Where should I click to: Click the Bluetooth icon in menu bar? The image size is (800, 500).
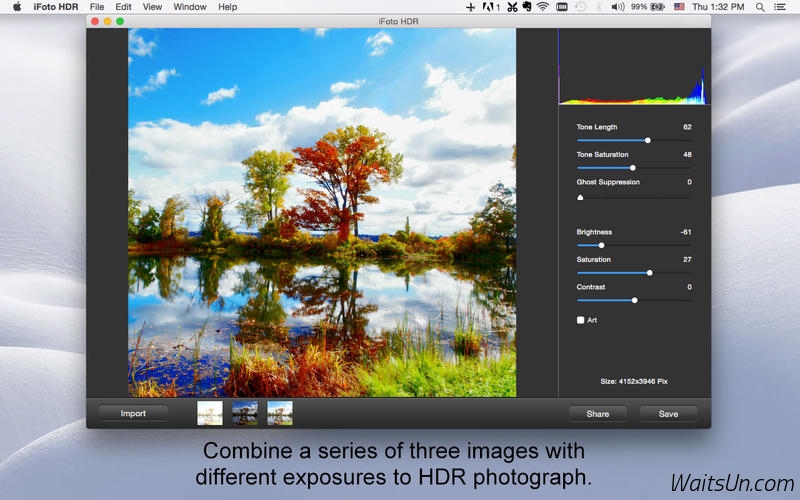tap(599, 7)
